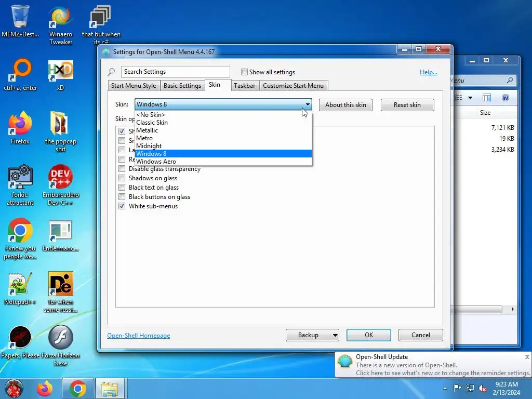Enable Shadows on glass option

coord(122,178)
